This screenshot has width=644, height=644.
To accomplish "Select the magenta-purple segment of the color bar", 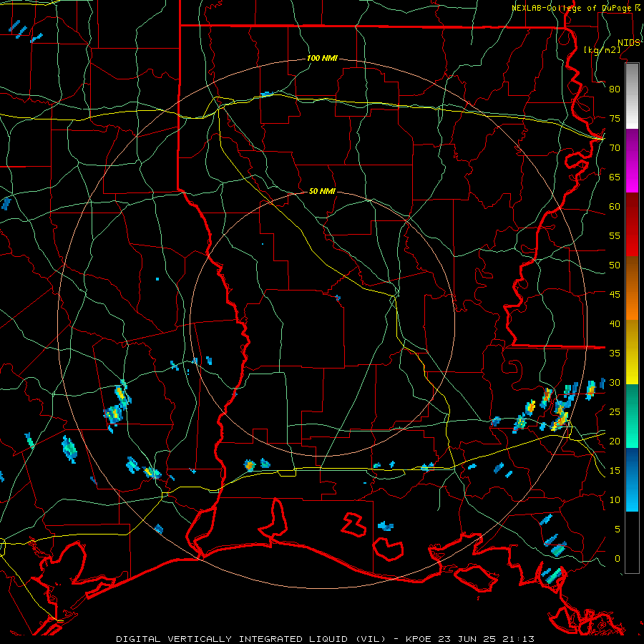I will pos(632,161).
